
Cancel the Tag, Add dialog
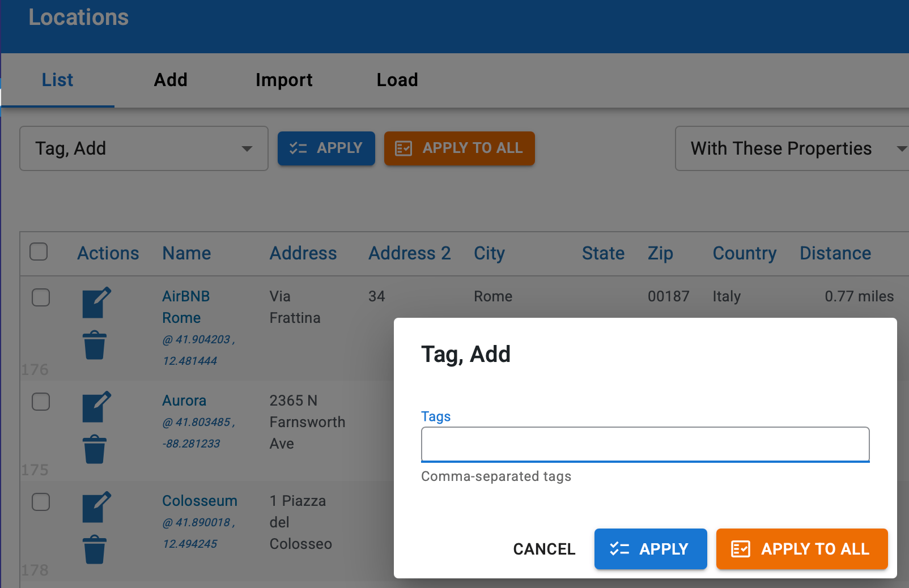click(544, 549)
